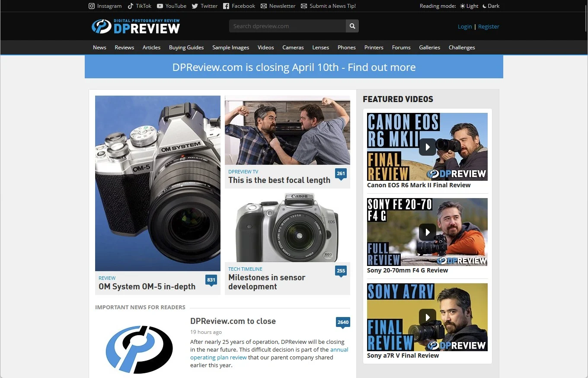This screenshot has width=588, height=378.
Task: Switch reading mode to Light
Action: (x=469, y=6)
